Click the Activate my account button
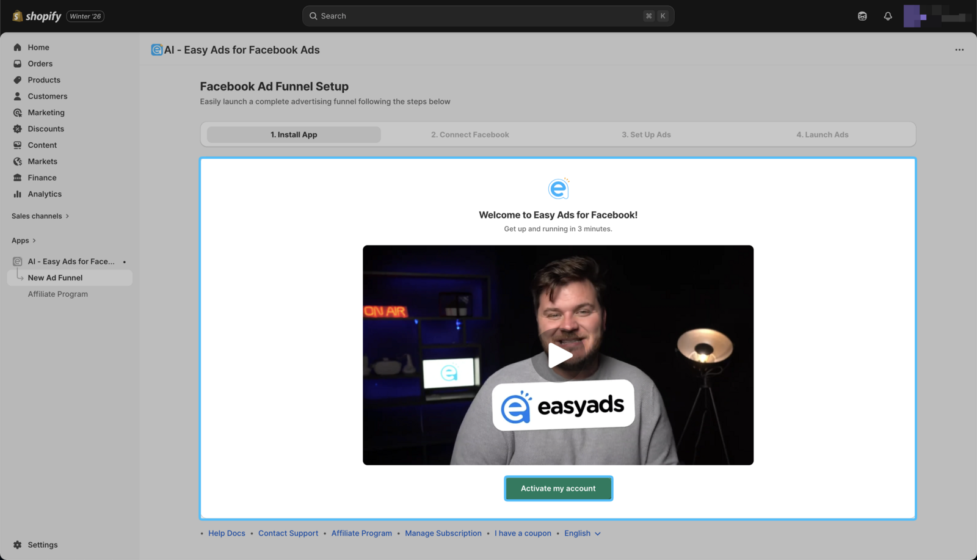The height and width of the screenshot is (560, 977). tap(558, 489)
